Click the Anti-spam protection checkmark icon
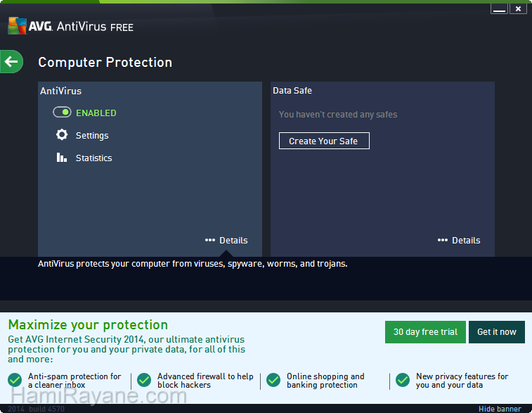The image size is (532, 413). 15,380
